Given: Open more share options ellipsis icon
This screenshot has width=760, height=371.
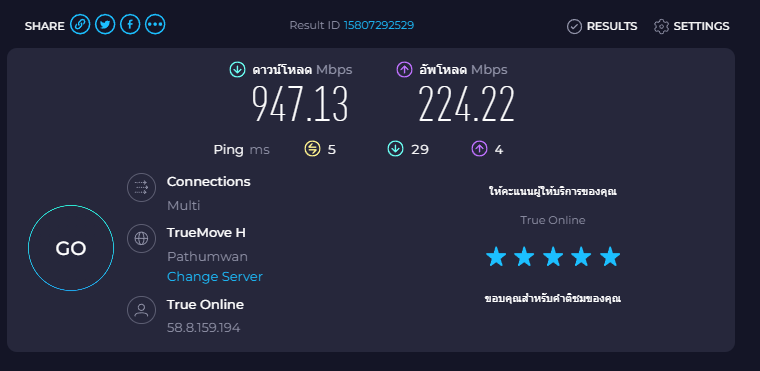Looking at the screenshot, I should pos(155,24).
